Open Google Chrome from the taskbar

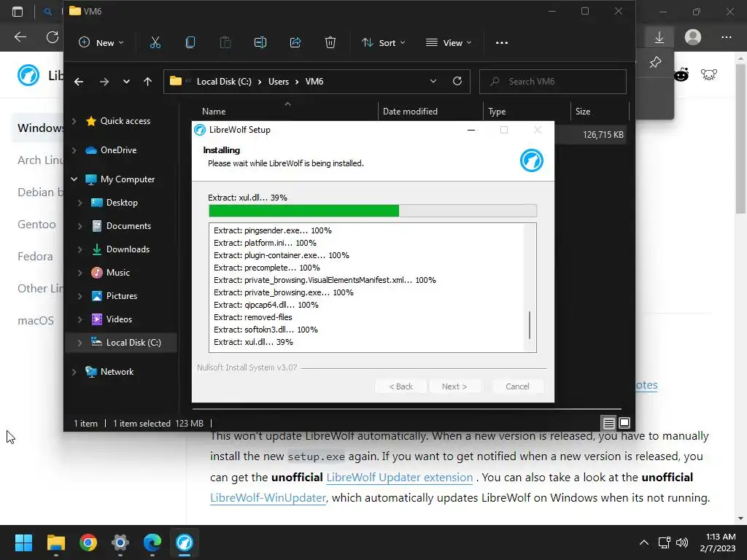point(88,542)
